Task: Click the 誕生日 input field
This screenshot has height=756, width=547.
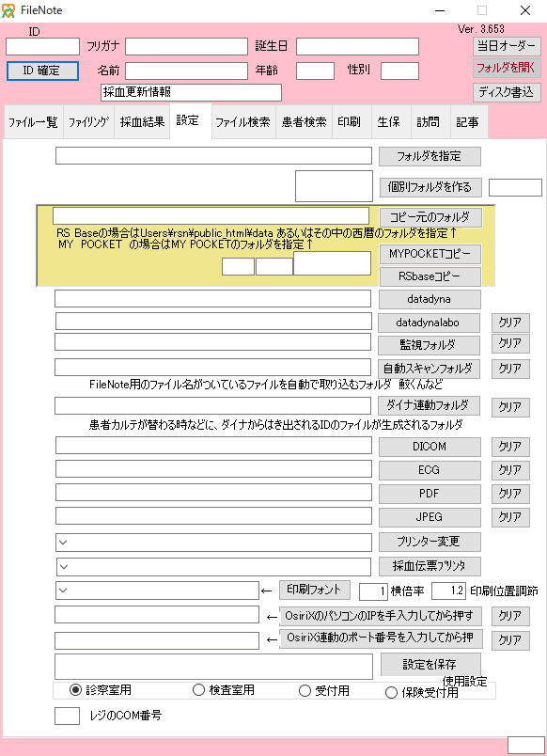Action: [x=357, y=47]
